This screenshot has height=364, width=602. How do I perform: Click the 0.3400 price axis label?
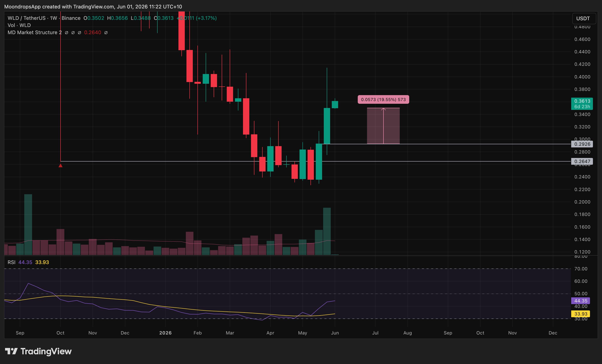point(582,114)
